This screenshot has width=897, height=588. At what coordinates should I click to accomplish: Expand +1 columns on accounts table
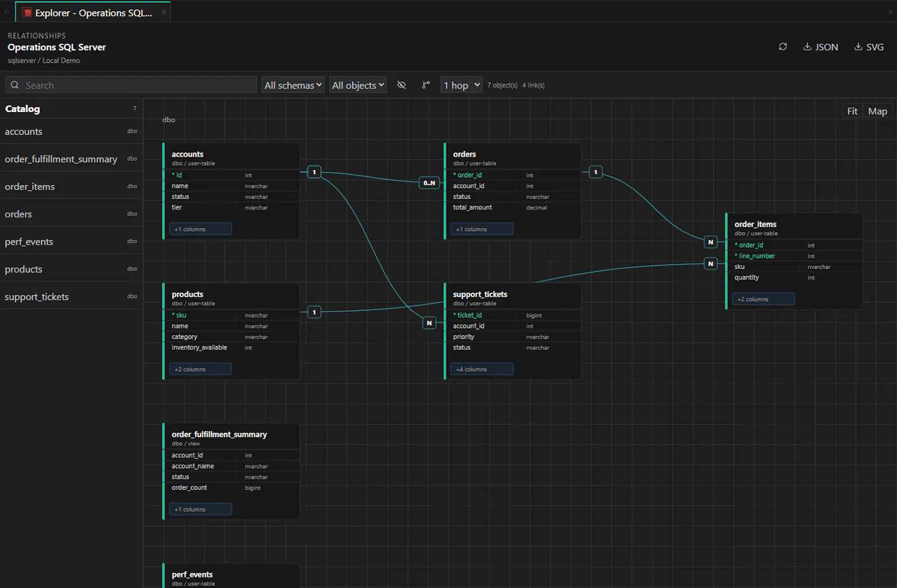coord(201,229)
